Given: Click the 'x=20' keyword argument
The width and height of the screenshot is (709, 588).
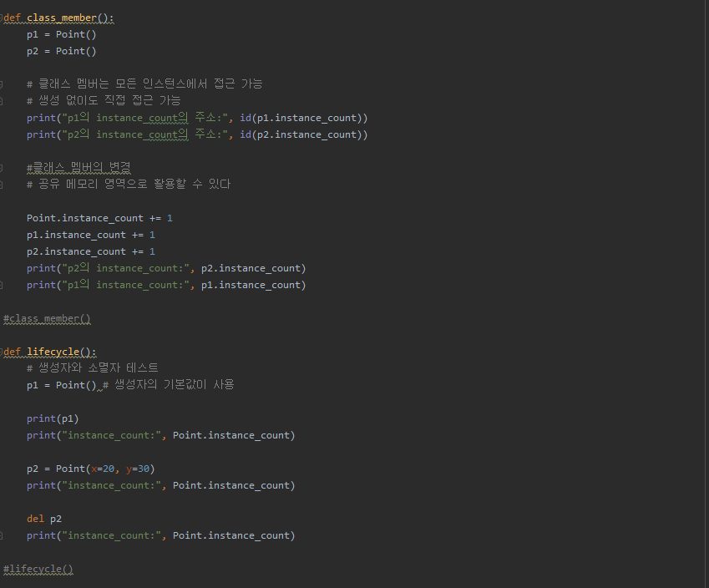Looking at the screenshot, I should point(103,469).
